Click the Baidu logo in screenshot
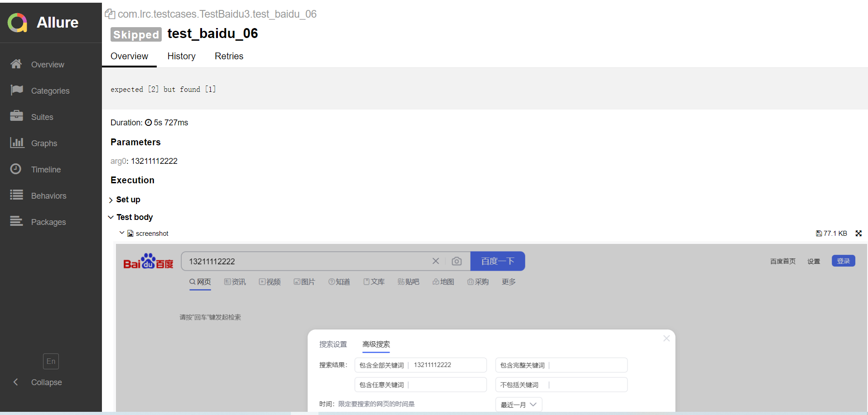The width and height of the screenshot is (868, 415). point(148,261)
